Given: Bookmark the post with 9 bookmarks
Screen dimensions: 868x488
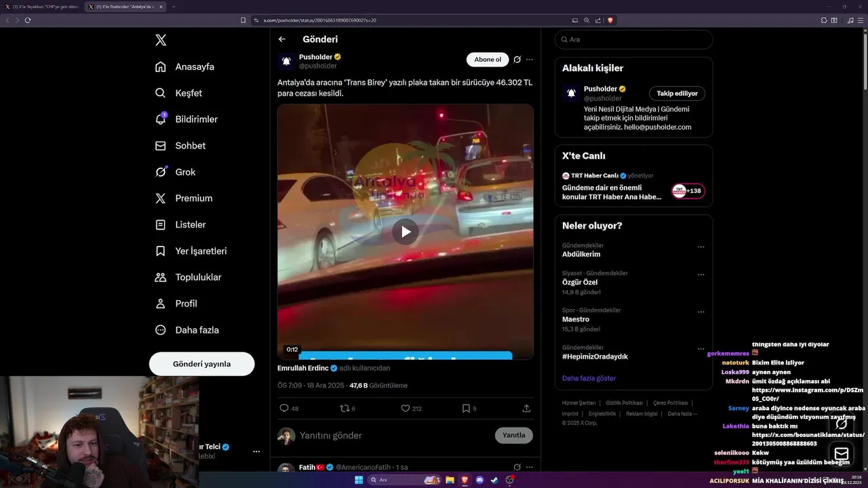Looking at the screenshot, I should click(466, 409).
